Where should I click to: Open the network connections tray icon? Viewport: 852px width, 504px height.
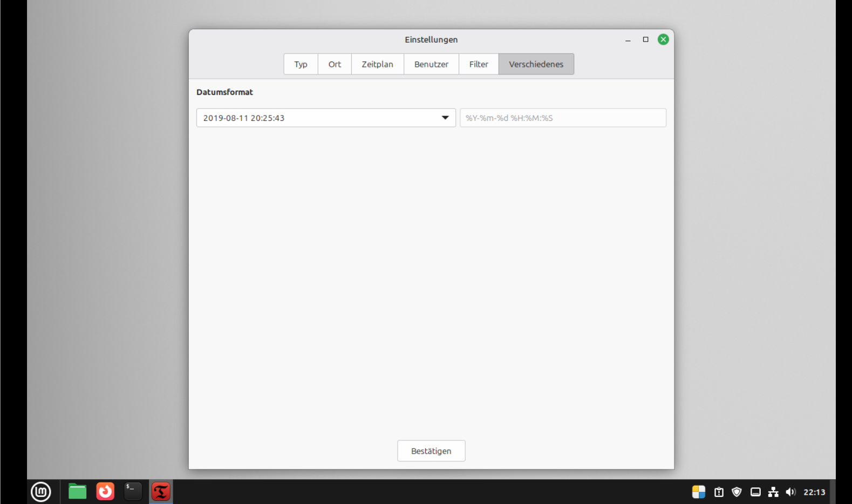click(773, 492)
